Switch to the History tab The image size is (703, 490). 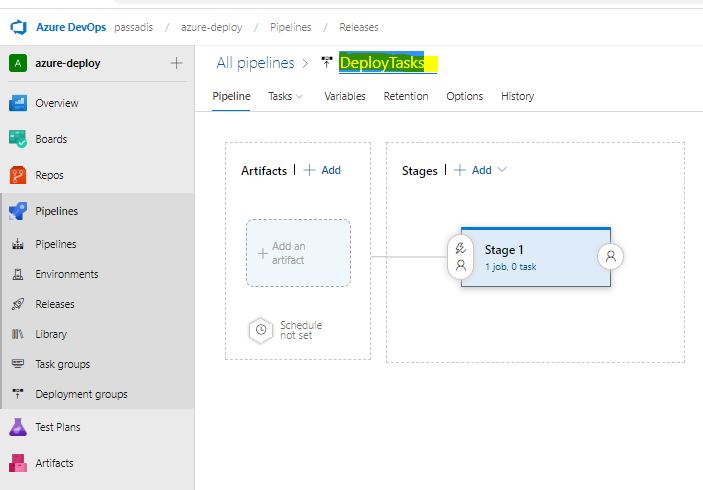pyautogui.click(x=517, y=96)
